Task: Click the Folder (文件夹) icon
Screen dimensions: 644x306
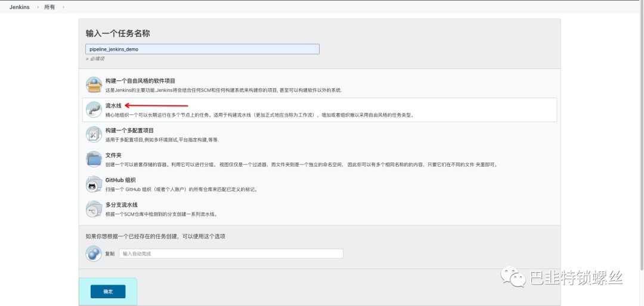Action: point(94,159)
